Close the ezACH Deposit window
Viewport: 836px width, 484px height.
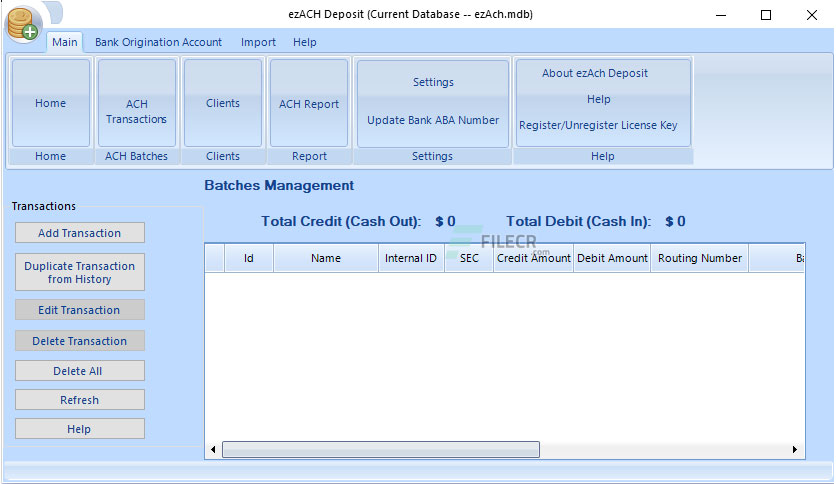click(811, 15)
